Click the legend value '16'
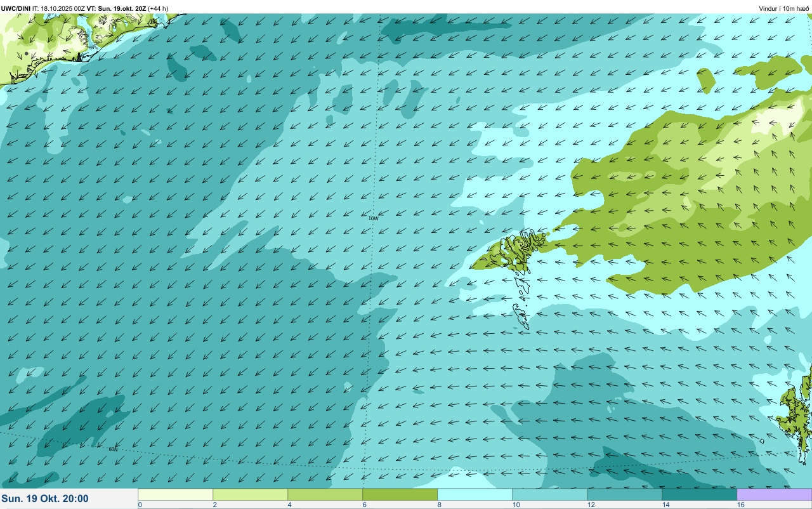The image size is (812, 509). 740,505
